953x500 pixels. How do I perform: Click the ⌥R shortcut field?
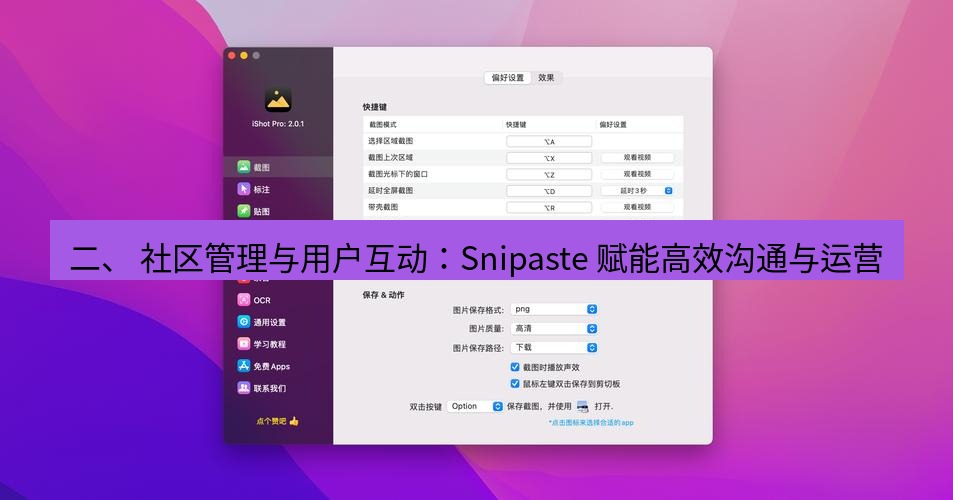click(x=549, y=207)
